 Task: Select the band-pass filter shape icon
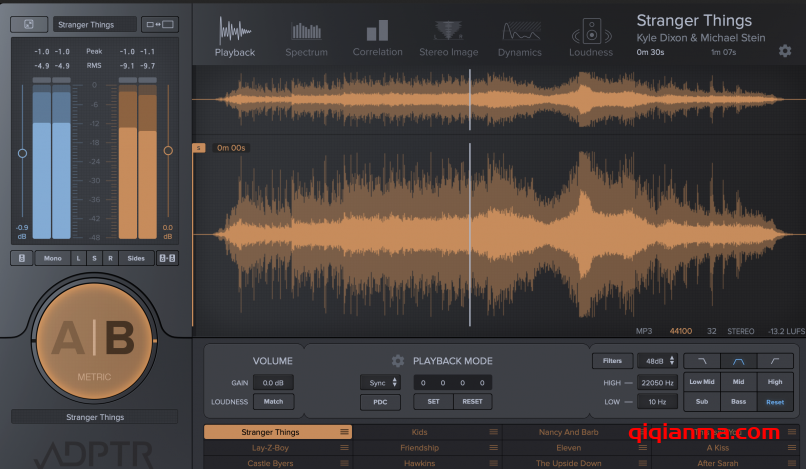(x=739, y=361)
